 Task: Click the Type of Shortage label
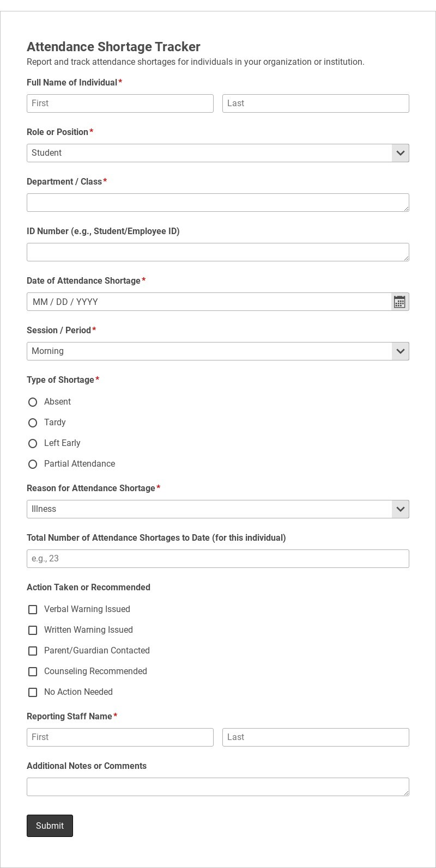click(x=60, y=380)
